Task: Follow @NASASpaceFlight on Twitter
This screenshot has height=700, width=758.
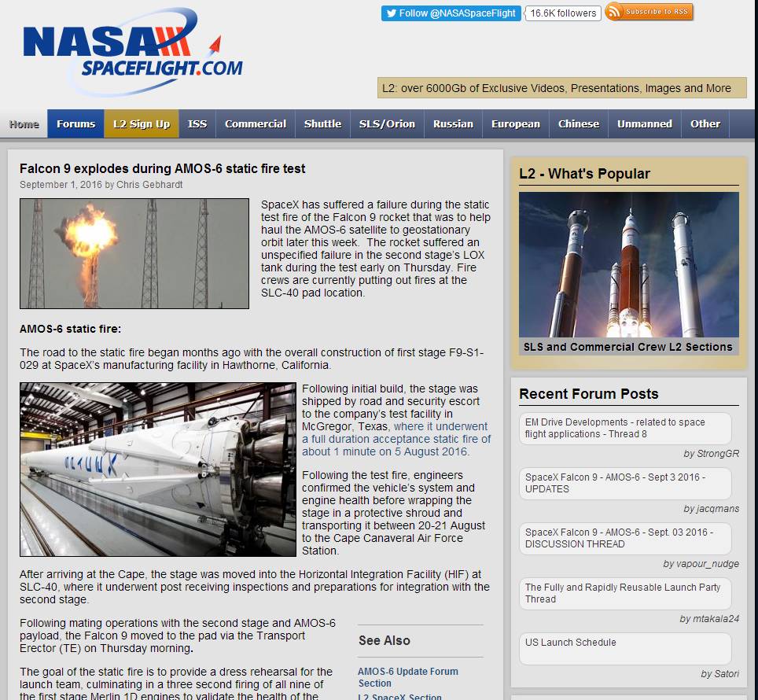Action: point(451,13)
